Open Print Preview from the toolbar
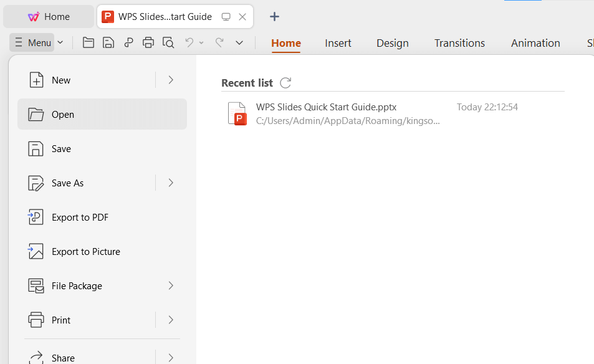This screenshot has width=594, height=364. click(168, 42)
